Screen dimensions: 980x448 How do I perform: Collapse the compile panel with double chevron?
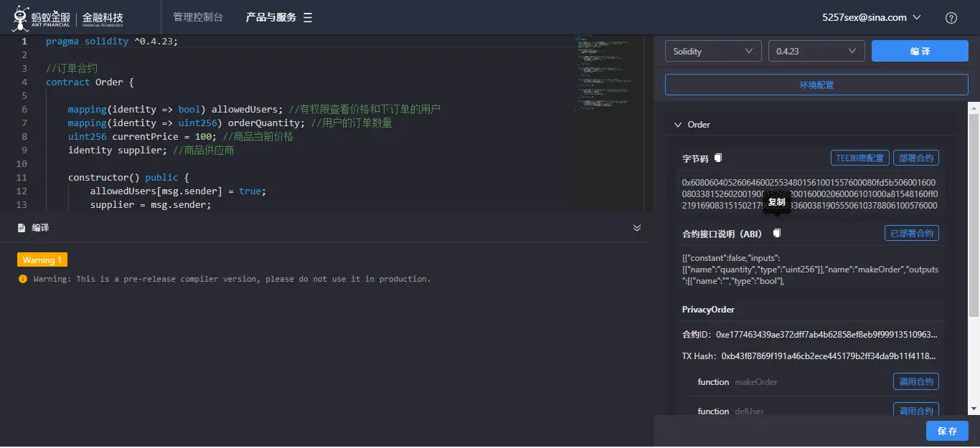[637, 227]
